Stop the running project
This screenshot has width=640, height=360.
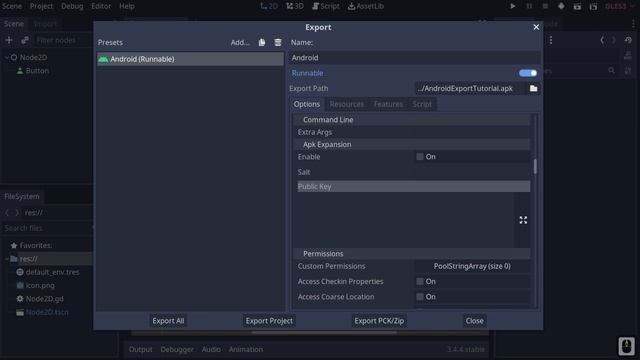pos(545,6)
